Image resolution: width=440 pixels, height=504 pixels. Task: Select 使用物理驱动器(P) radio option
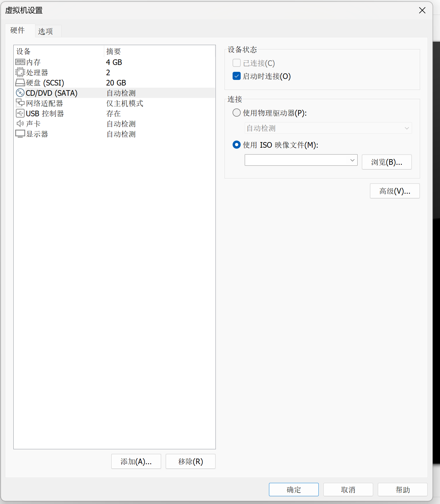237,113
